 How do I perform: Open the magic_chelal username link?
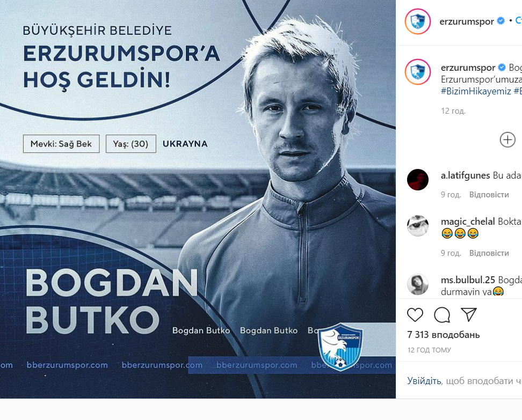tap(468, 222)
